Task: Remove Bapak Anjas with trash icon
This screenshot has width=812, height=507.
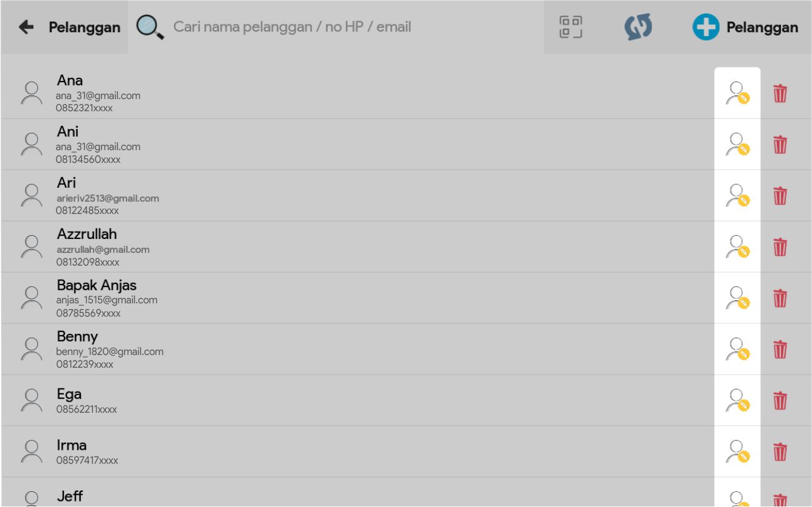Action: pos(780,298)
